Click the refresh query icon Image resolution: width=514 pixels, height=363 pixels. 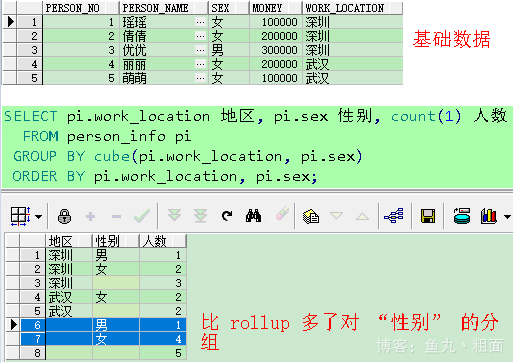[227, 216]
